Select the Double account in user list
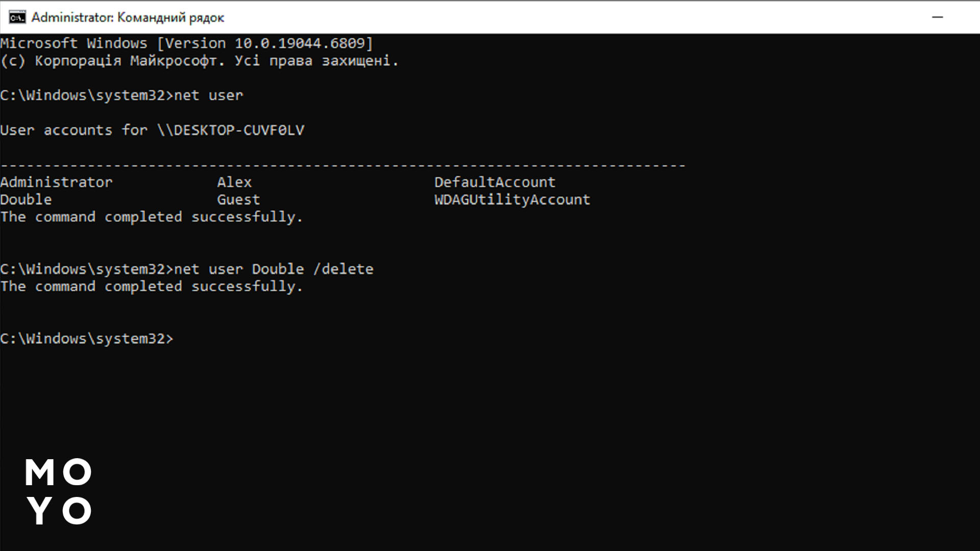 click(x=26, y=199)
